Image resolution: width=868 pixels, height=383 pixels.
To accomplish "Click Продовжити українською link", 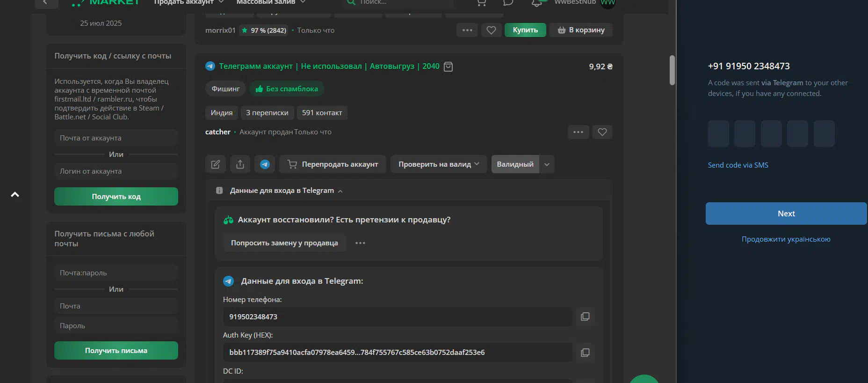I will click(786, 239).
